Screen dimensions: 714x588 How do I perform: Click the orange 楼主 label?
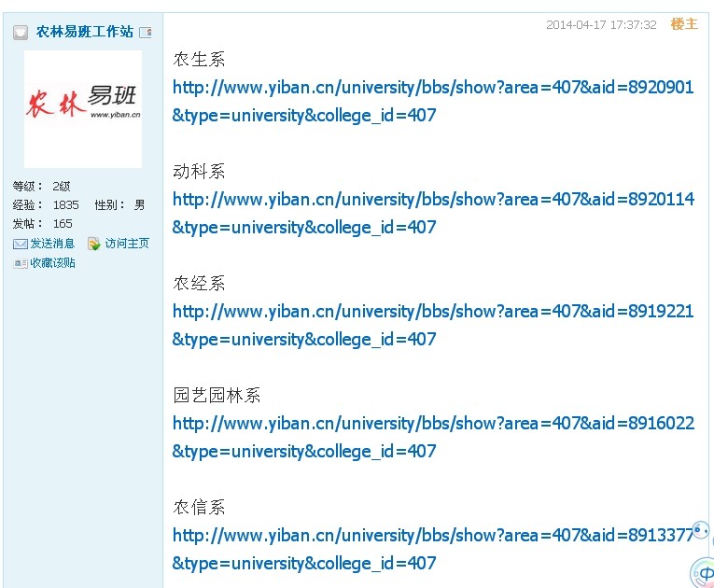[x=683, y=24]
